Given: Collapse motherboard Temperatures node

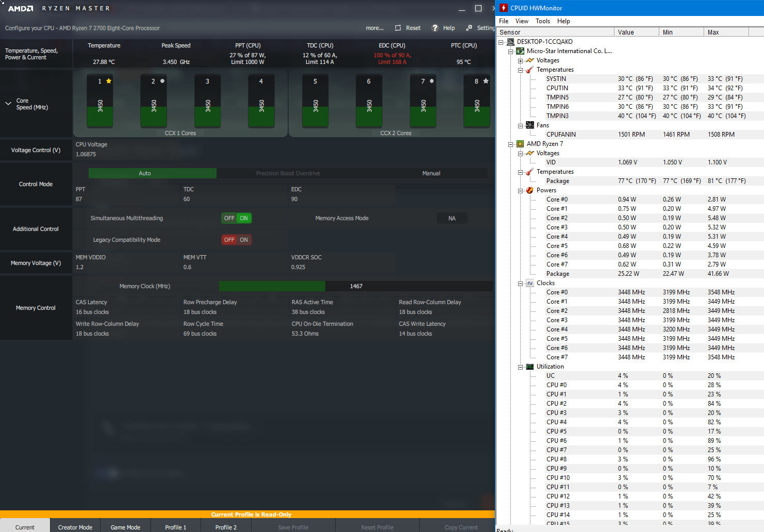Looking at the screenshot, I should coord(521,70).
